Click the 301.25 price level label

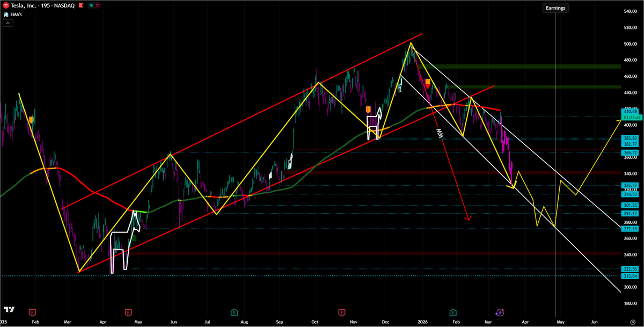[x=630, y=205]
